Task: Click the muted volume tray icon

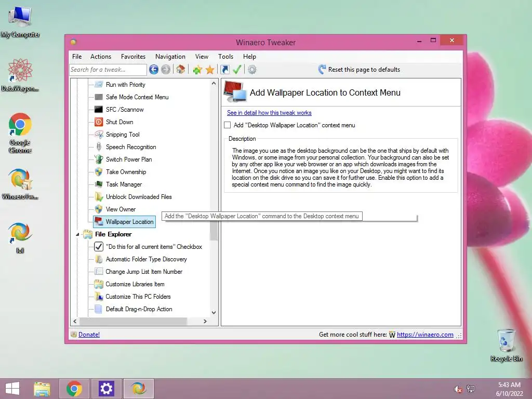Action: click(458, 389)
